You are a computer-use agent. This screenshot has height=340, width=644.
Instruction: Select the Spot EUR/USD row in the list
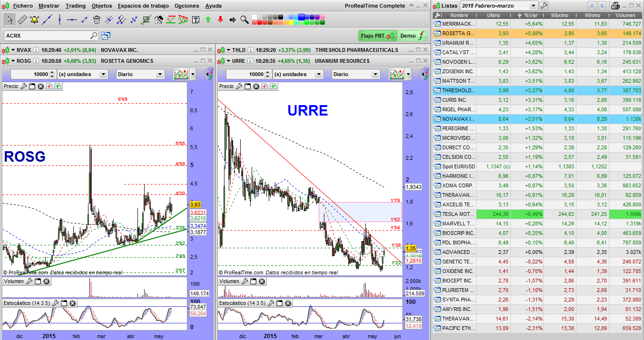(x=537, y=166)
